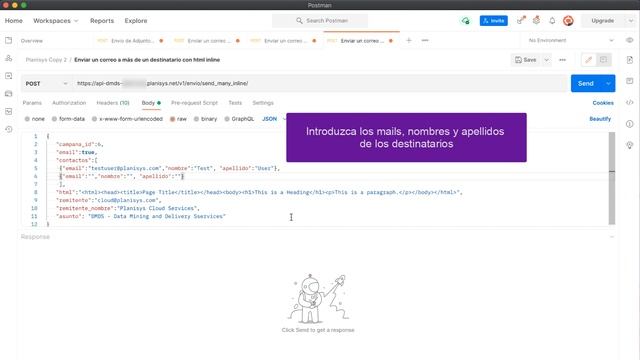Screen dimensions: 640x360
Task: Open the runner/bootcamp icon in header
Action: click(x=536, y=20)
